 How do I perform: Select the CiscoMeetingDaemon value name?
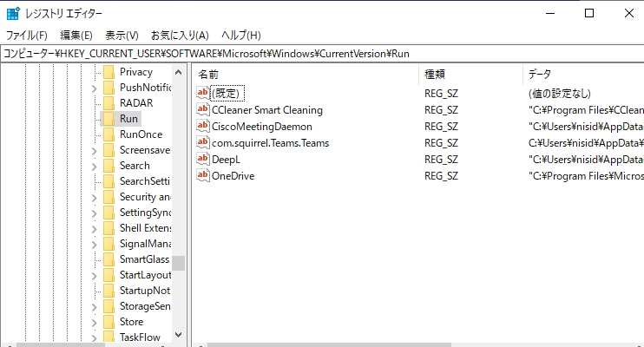point(261,127)
